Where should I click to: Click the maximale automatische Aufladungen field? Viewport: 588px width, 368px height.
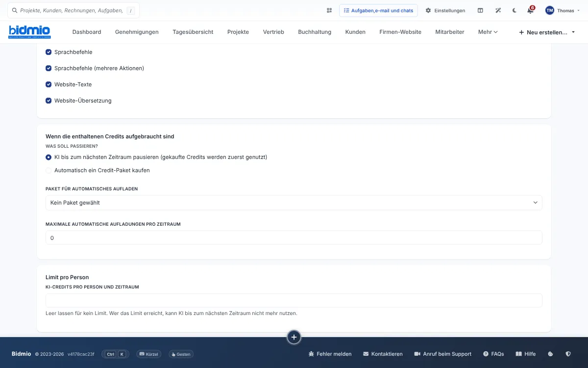pos(294,237)
